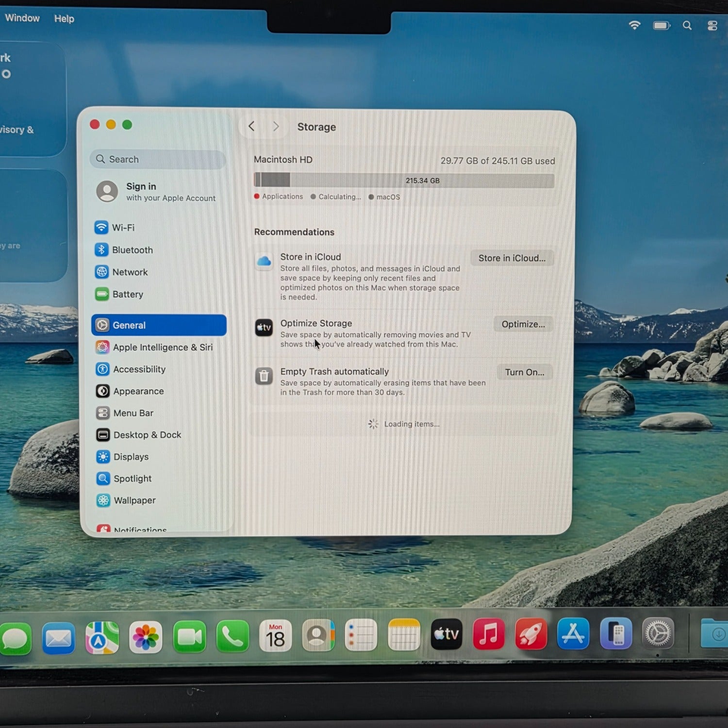The image size is (728, 728).
Task: Click the Apple TV icon beside Optimize Storage
Action: point(264,328)
